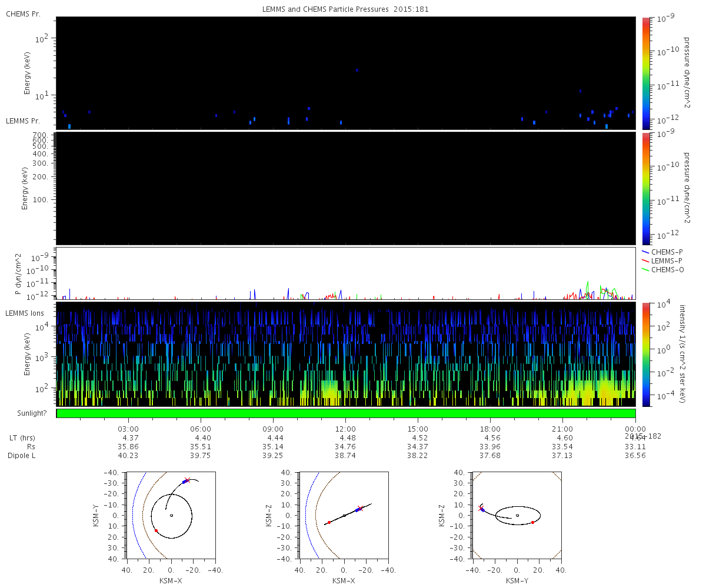
Task: Click the red X marker in KSM-X/KSM-Y orbit plot
Action: (187, 480)
